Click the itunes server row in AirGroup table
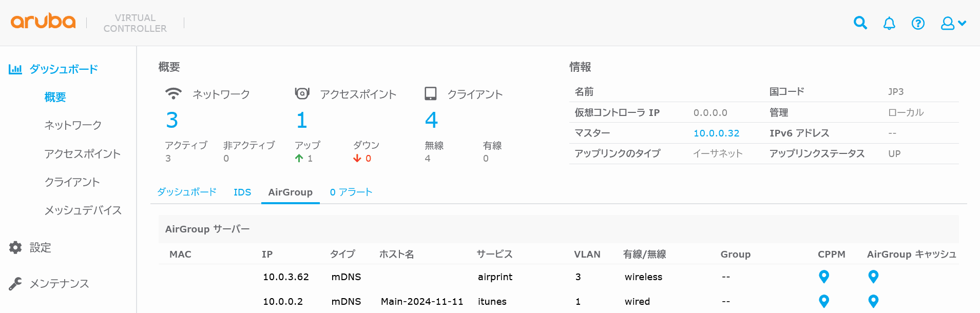Screen dimensions: 980x313 492,301
